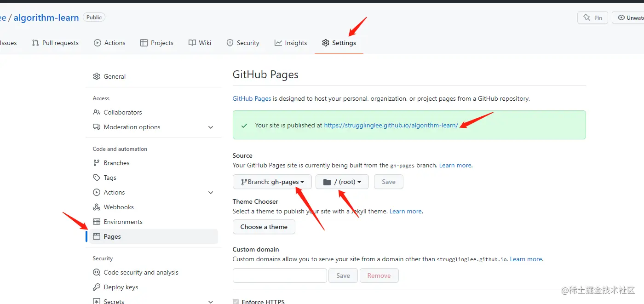Click Learn more link under Custom domain
The height and width of the screenshot is (304, 644).
point(526,259)
